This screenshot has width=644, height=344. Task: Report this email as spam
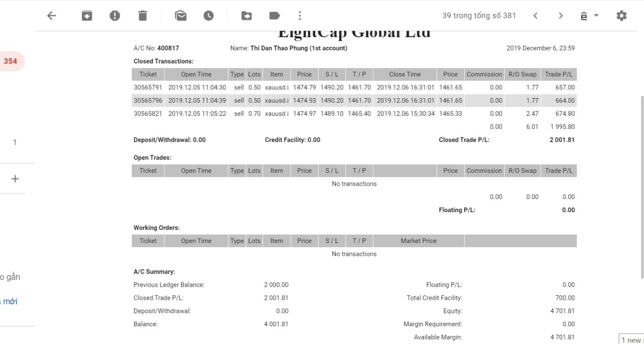coord(115,16)
